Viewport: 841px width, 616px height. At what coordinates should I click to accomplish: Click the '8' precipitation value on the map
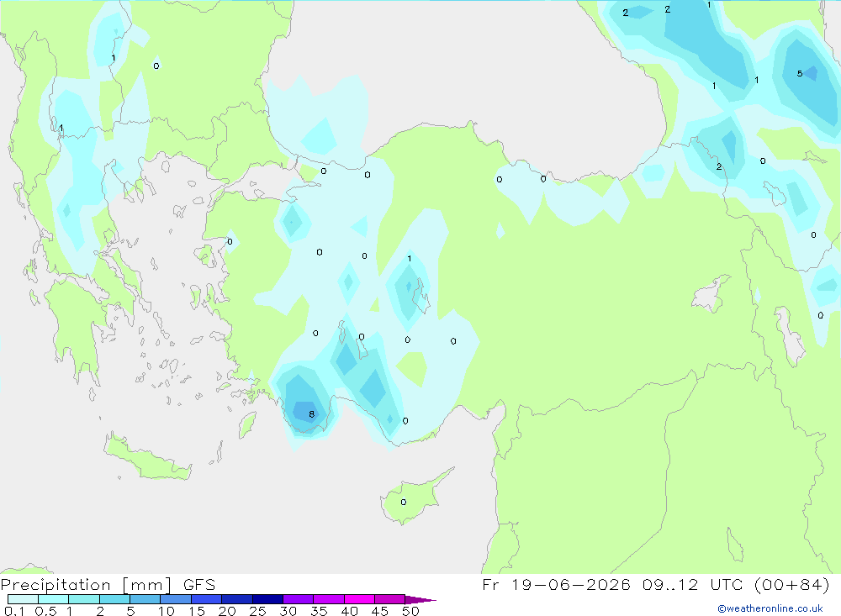point(312,414)
